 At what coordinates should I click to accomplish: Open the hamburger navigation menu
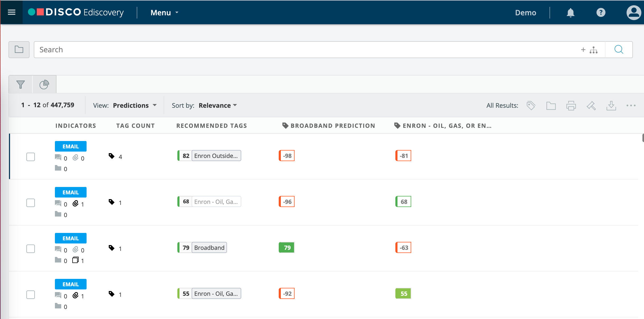click(12, 12)
